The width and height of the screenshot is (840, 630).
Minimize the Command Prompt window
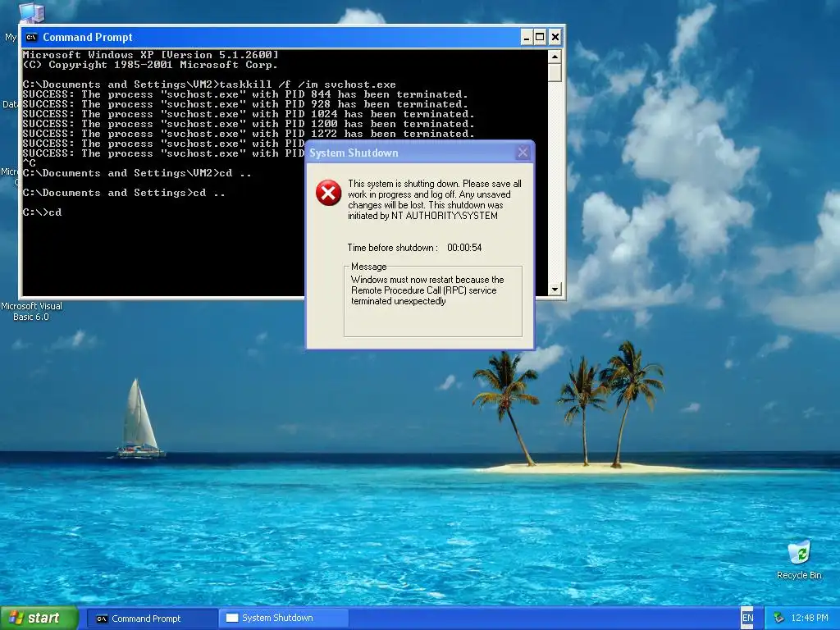(527, 37)
